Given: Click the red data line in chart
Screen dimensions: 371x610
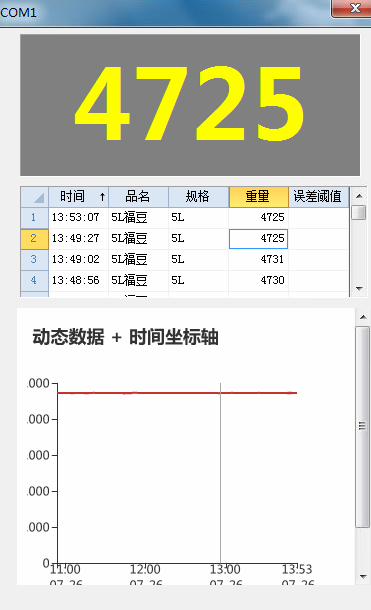Looking at the screenshot, I should pyautogui.click(x=177, y=393).
